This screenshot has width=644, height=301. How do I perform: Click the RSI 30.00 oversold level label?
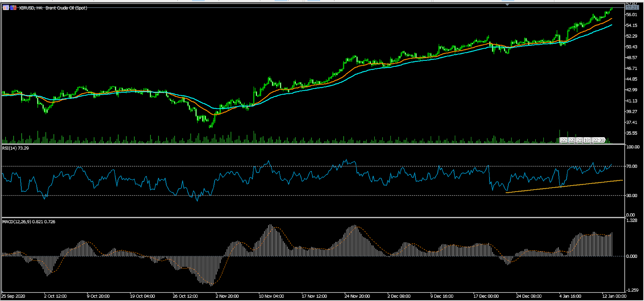[x=632, y=196]
